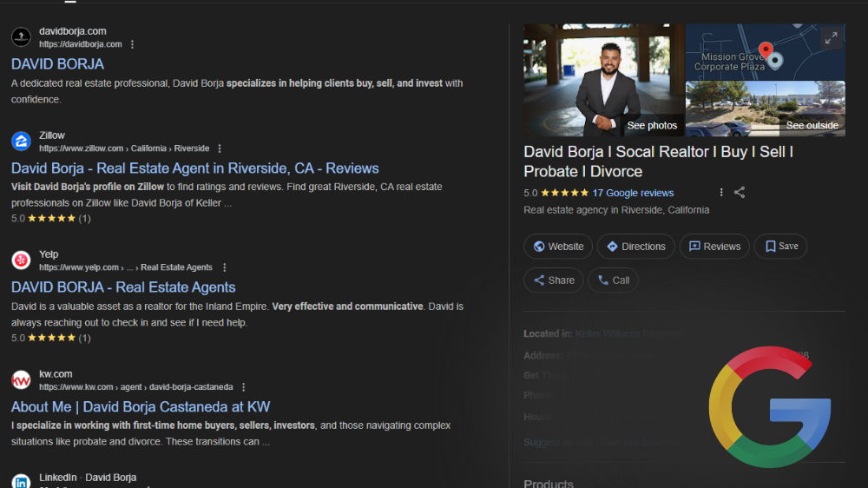Click the LinkedIn favicon icon

click(x=22, y=482)
